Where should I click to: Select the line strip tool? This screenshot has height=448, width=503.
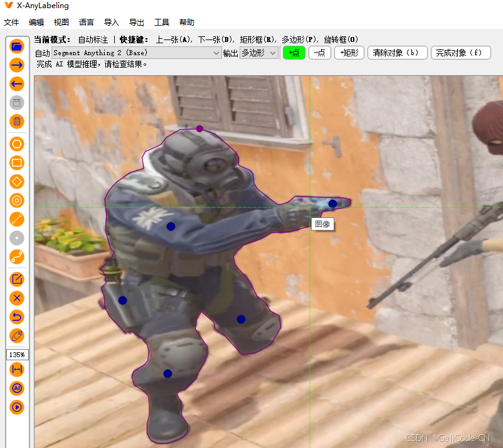pos(17,257)
